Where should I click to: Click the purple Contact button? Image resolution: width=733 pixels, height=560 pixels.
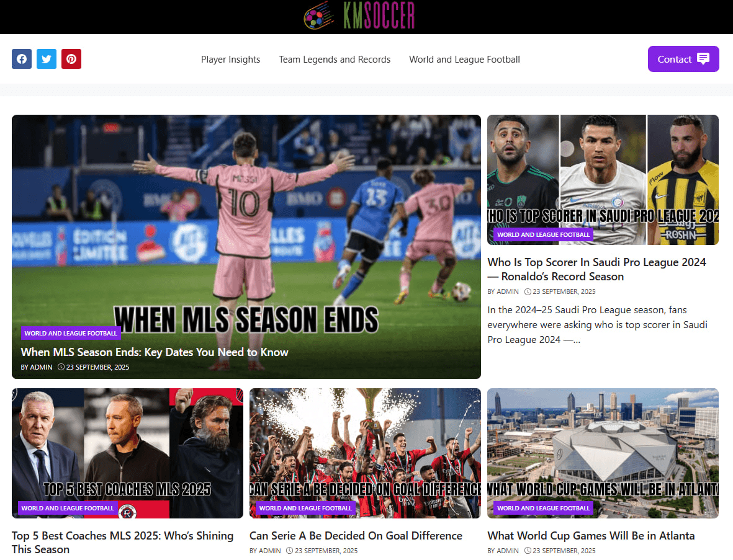683,59
